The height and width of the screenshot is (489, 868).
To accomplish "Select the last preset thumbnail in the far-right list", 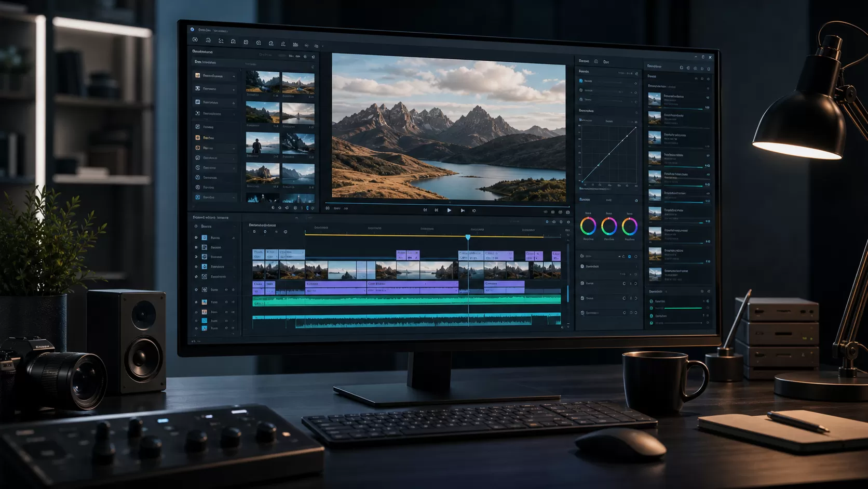I will click(x=655, y=274).
